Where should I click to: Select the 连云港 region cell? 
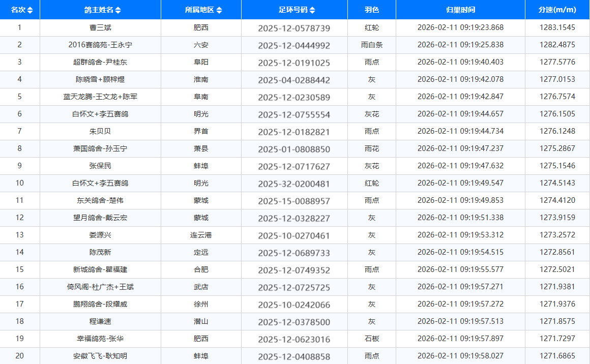pyautogui.click(x=201, y=235)
